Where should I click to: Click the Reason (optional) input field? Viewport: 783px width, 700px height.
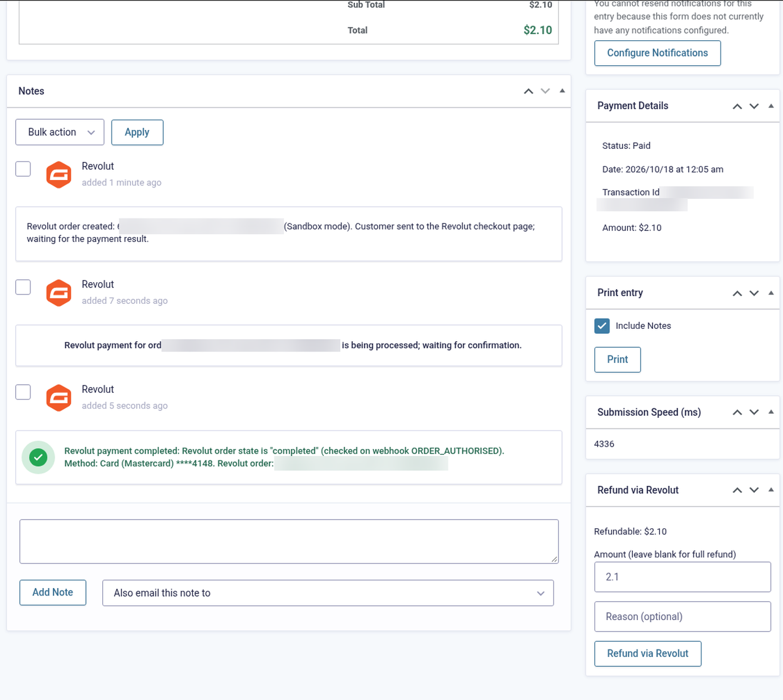[x=682, y=617]
